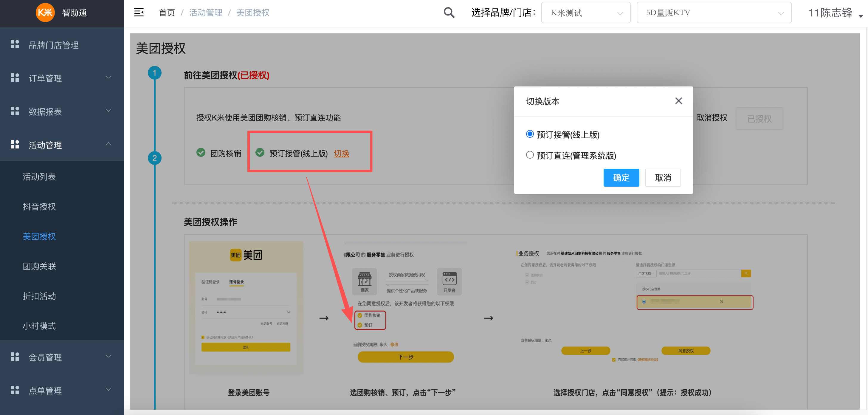Screen dimensions: 868x415
Task: Expand 数据报表 chevron
Action: click(x=108, y=111)
